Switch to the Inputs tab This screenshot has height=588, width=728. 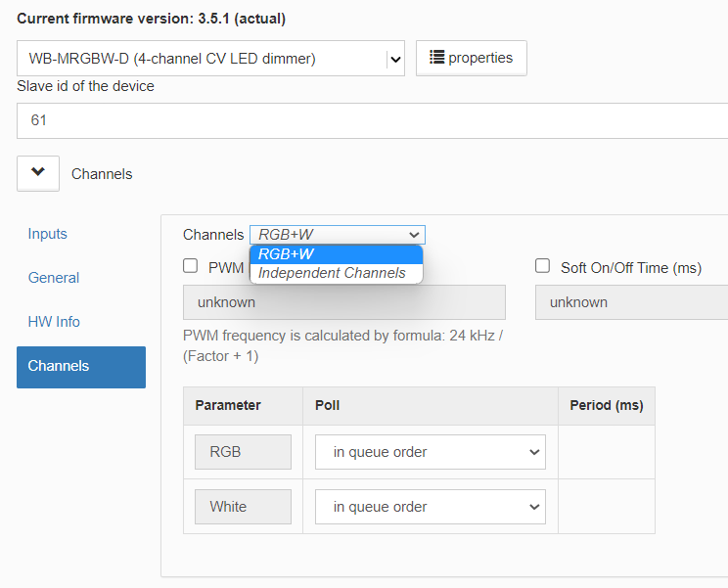[47, 234]
